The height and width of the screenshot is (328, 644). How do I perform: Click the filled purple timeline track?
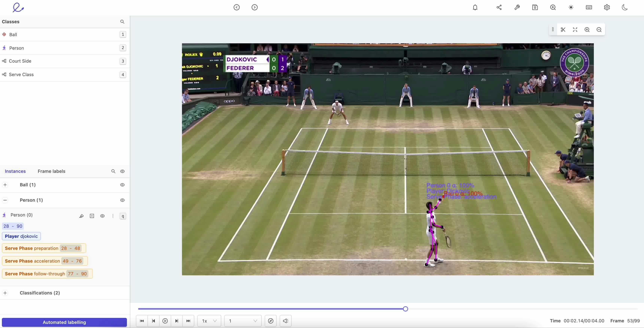(271, 309)
